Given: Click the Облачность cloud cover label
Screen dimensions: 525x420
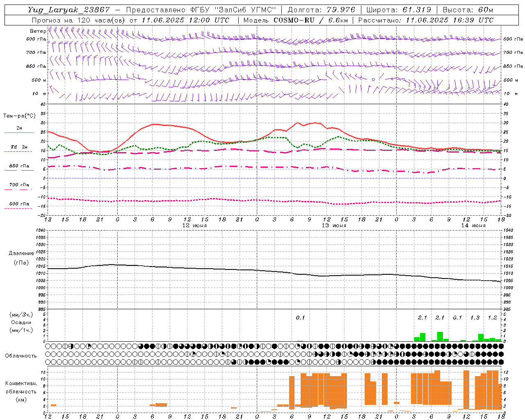Looking at the screenshot, I should (x=21, y=356).
